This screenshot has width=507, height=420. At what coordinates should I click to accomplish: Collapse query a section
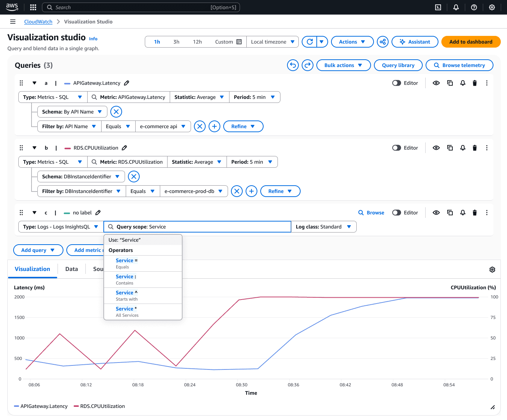point(34,83)
